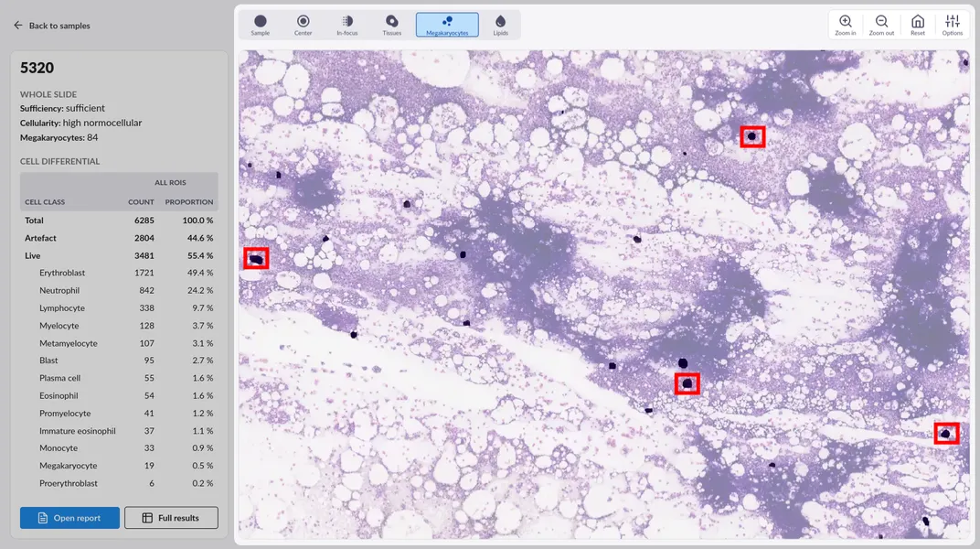980x549 pixels.
Task: Select the far-left red-boxed megakaryocyte
Action: pos(256,259)
